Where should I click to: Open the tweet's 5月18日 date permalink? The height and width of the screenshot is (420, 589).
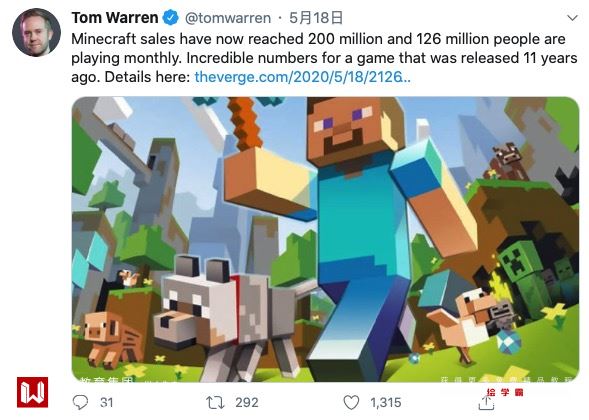(x=316, y=18)
